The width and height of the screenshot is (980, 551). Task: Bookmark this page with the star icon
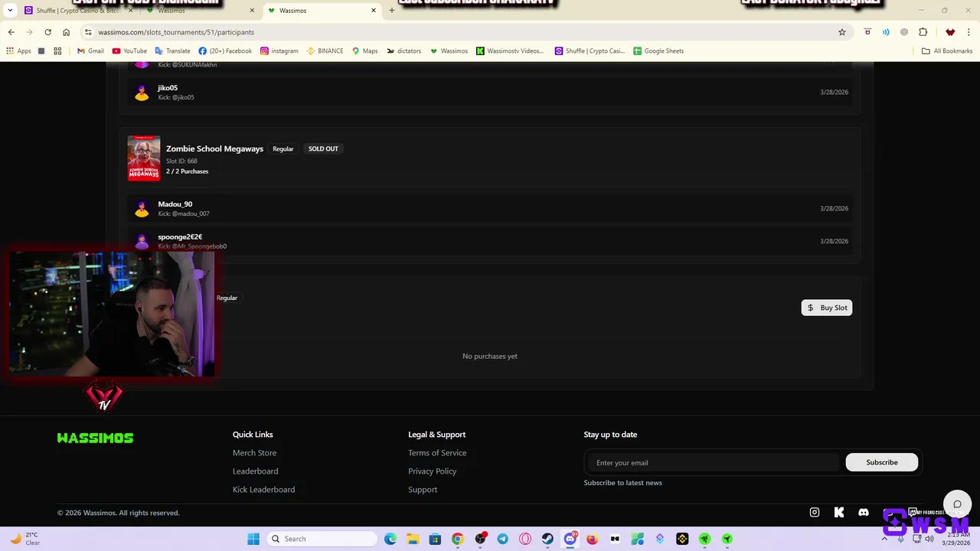[842, 32]
